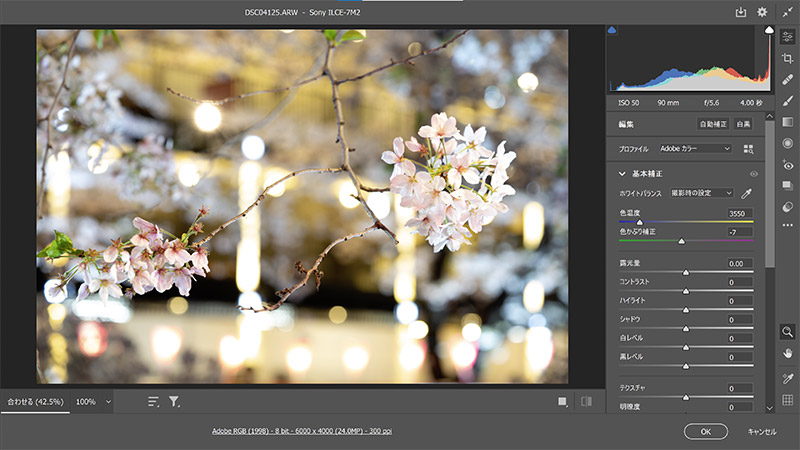Click the 自動補正 button
This screenshot has width=800, height=450.
[x=712, y=124]
